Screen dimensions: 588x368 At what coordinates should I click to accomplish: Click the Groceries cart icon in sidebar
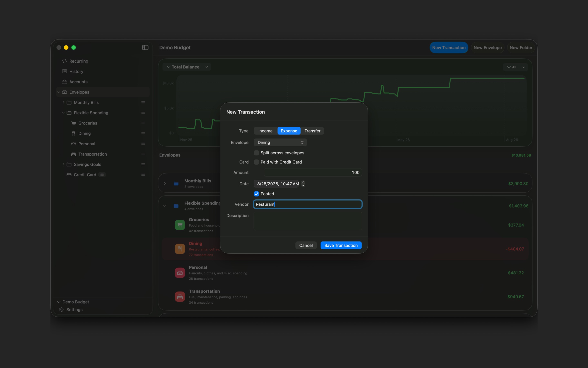(x=73, y=123)
